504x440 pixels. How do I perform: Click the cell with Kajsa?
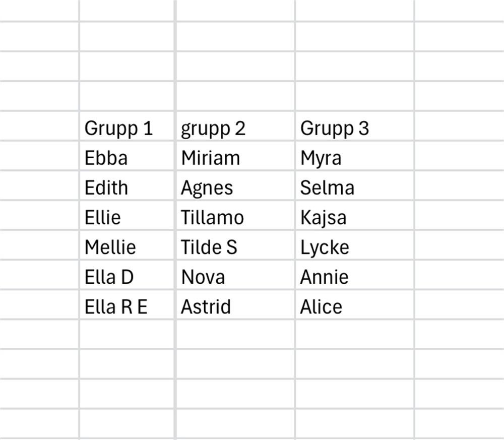(x=323, y=218)
